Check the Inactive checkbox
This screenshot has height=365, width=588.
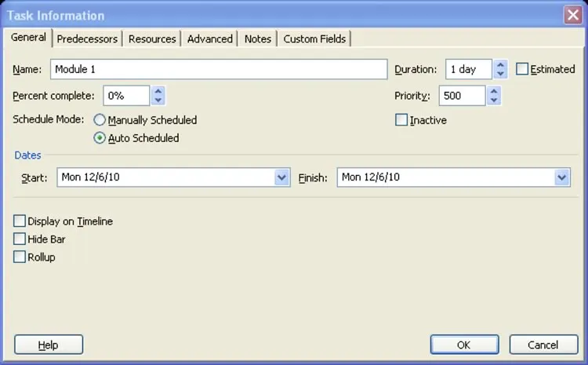(x=401, y=120)
